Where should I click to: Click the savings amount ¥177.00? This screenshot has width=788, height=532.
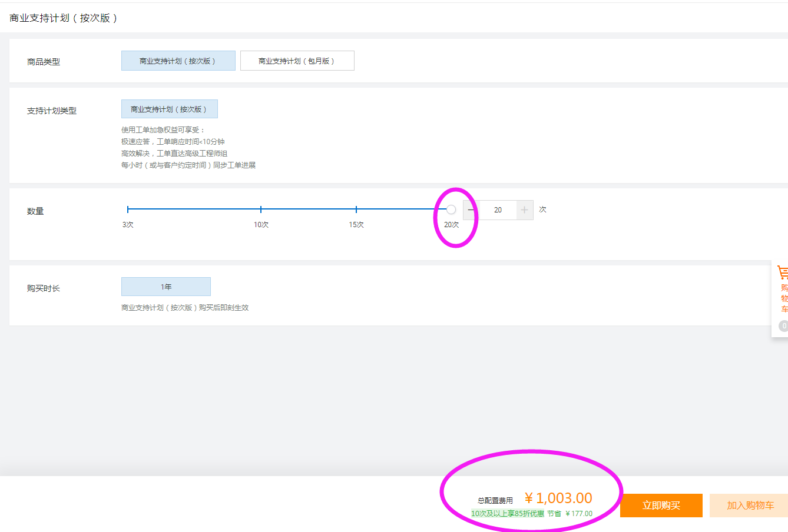(579, 514)
